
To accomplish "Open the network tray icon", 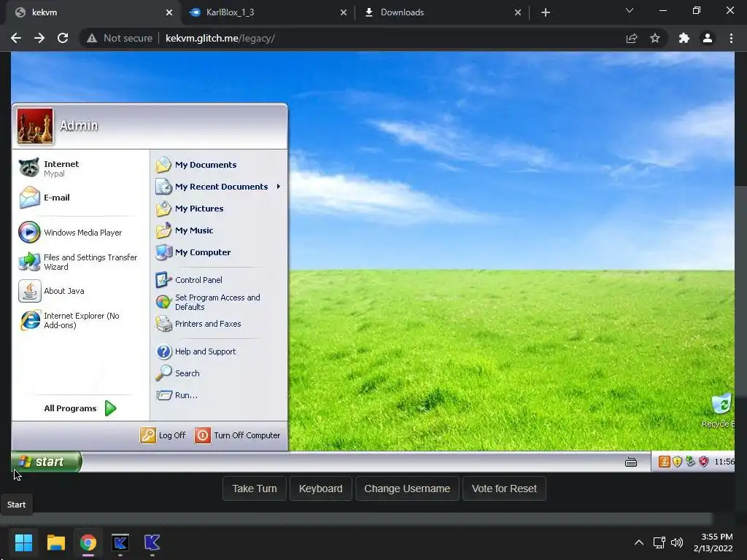I will pyautogui.click(x=659, y=542).
